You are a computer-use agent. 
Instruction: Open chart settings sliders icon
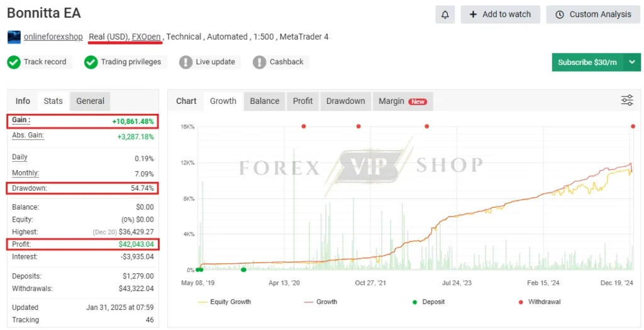pyautogui.click(x=627, y=100)
